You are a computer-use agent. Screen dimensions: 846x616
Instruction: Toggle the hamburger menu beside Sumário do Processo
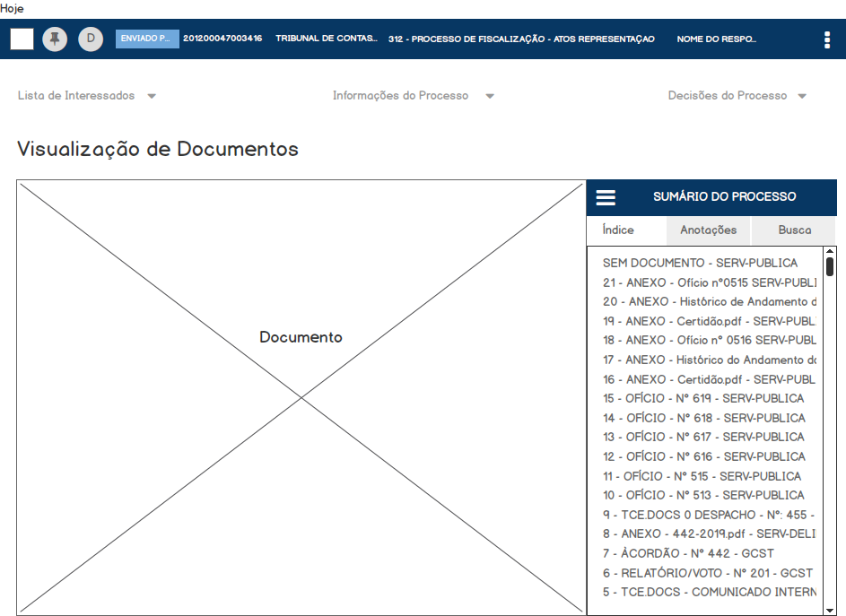pyautogui.click(x=606, y=197)
